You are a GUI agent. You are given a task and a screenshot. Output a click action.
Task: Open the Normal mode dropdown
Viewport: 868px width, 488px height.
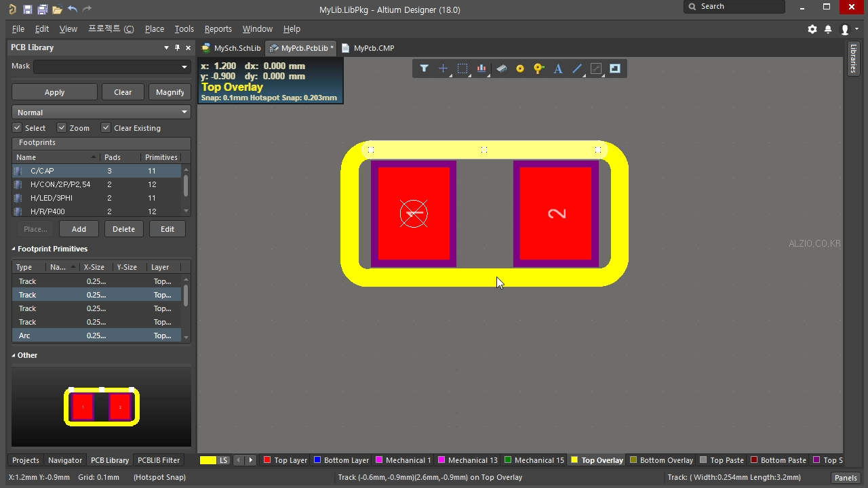tap(101, 112)
